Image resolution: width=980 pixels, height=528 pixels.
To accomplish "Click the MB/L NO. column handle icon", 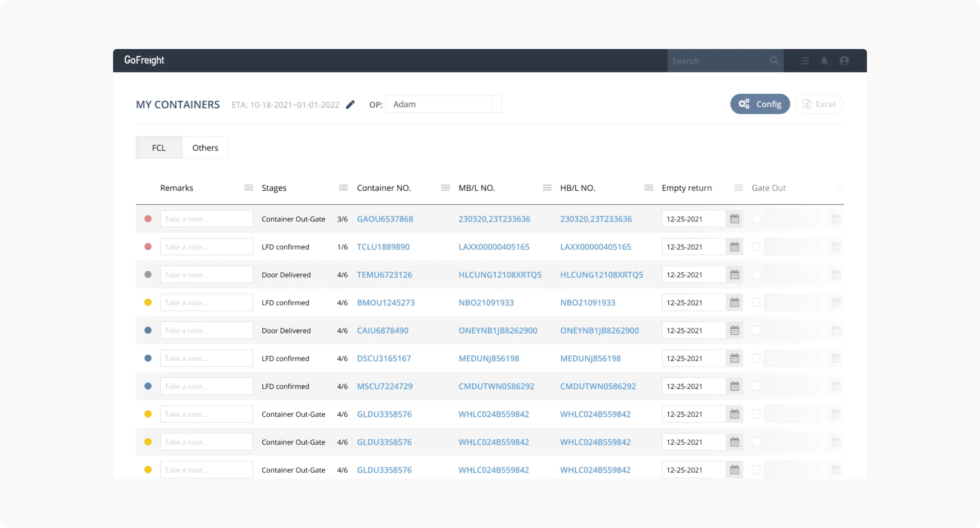I will point(547,188).
